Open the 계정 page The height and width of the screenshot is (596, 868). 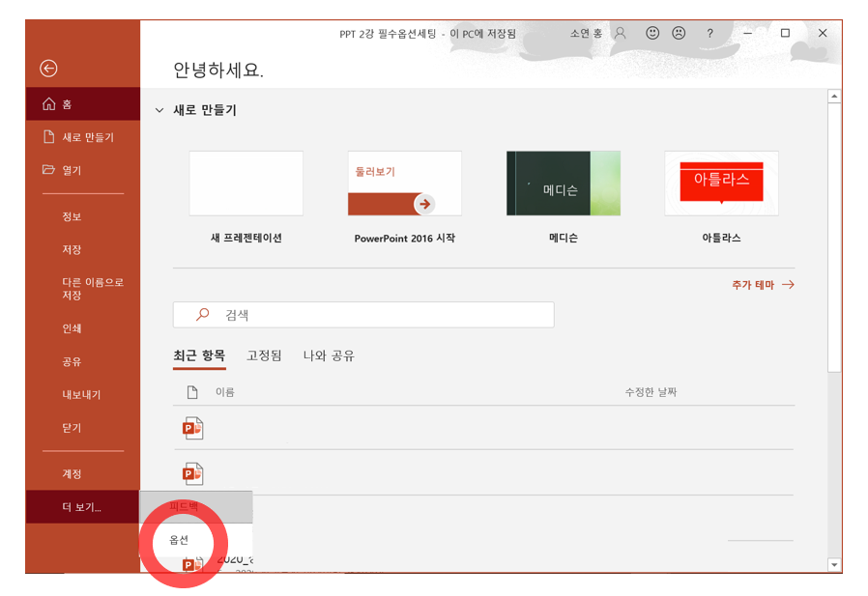(82, 473)
